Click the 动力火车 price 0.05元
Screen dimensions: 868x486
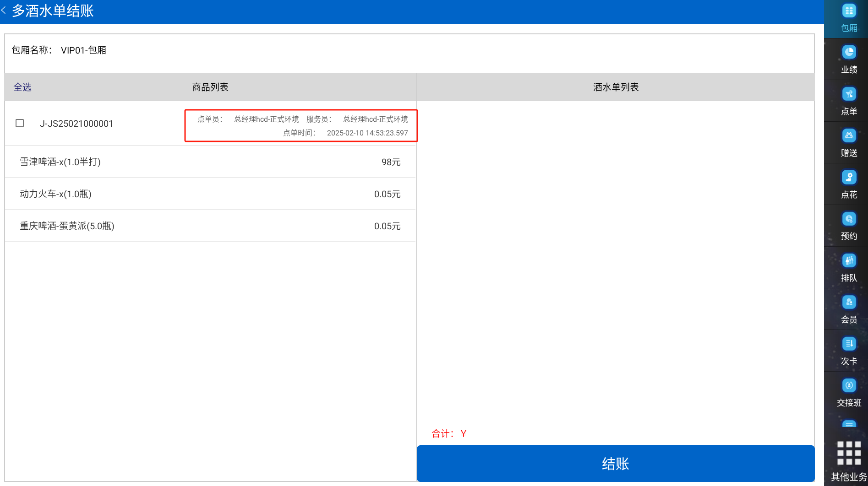coord(388,194)
